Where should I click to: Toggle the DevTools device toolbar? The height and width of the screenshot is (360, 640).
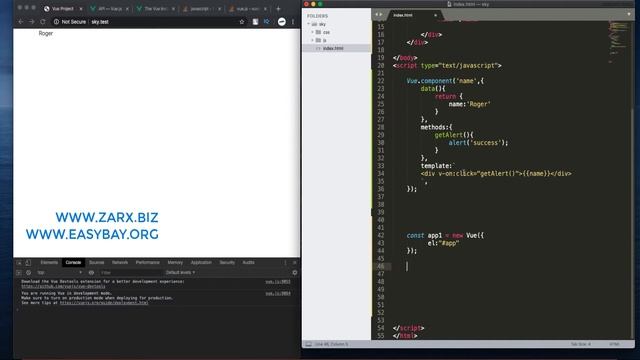click(28, 262)
